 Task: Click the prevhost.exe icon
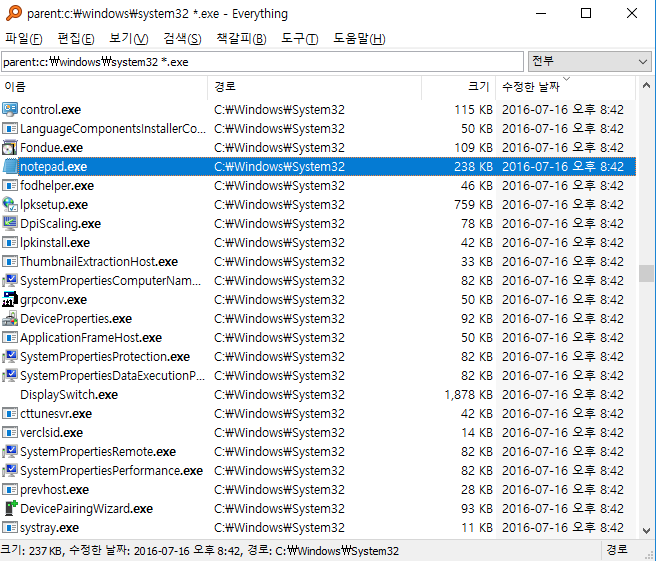(10, 489)
